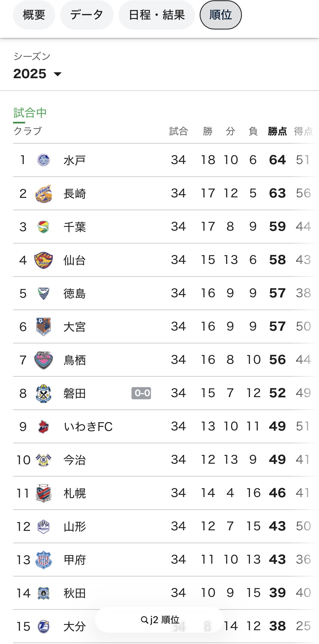Open the 2025 season dropdown
319x644 pixels.
click(x=38, y=74)
